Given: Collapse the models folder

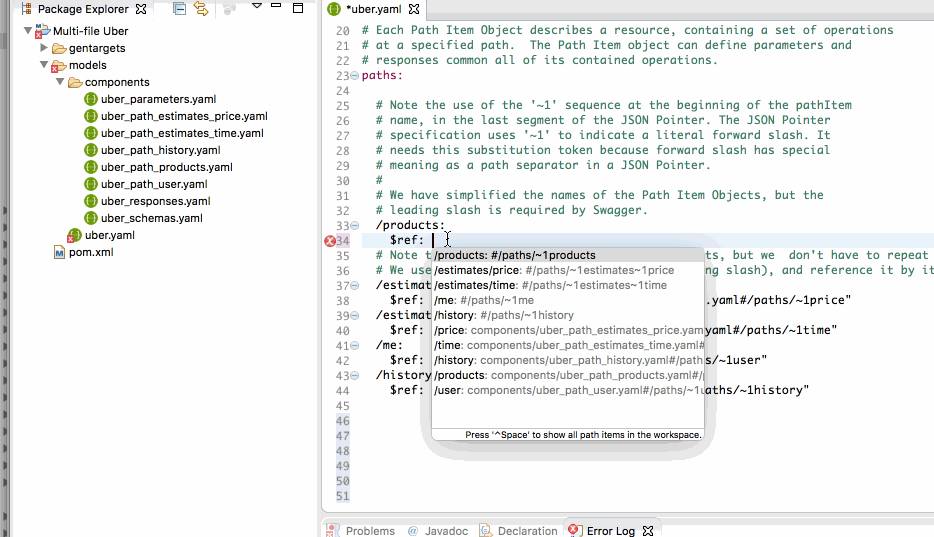Looking at the screenshot, I should 43,64.
